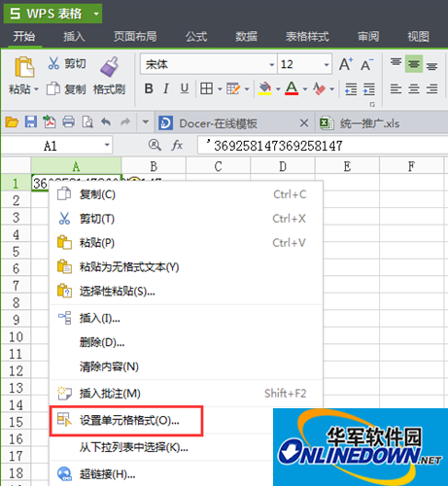This screenshot has width=448, height=486.
Task: Decrease indent icon
Action: 351,88
